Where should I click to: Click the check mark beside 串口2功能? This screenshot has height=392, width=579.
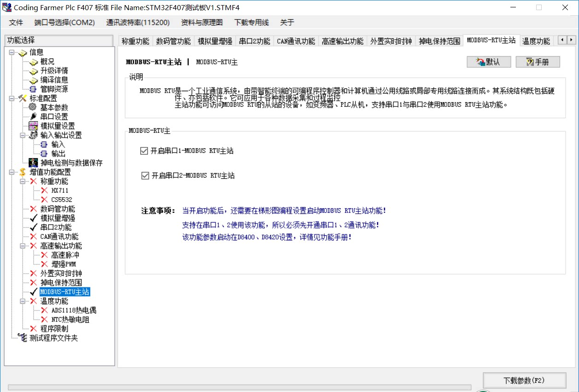coord(33,228)
